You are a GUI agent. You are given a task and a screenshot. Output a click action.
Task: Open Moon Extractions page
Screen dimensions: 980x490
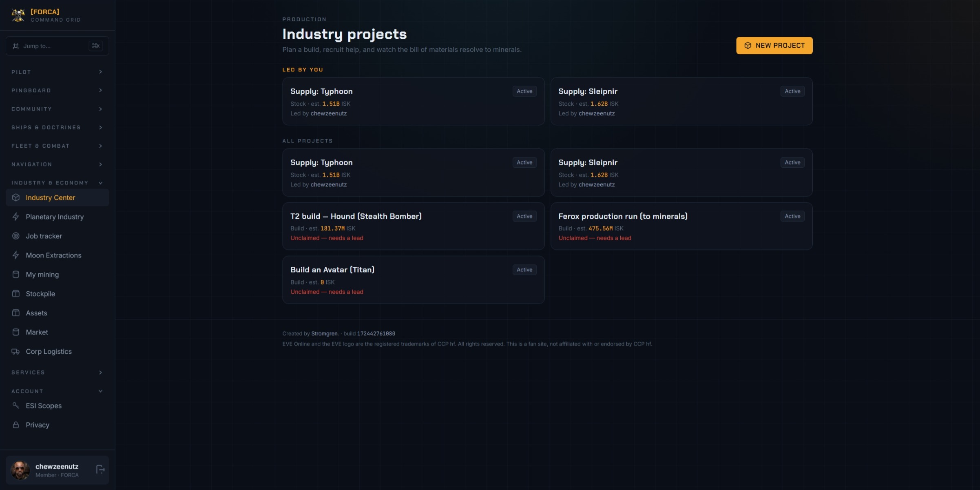tap(57, 255)
